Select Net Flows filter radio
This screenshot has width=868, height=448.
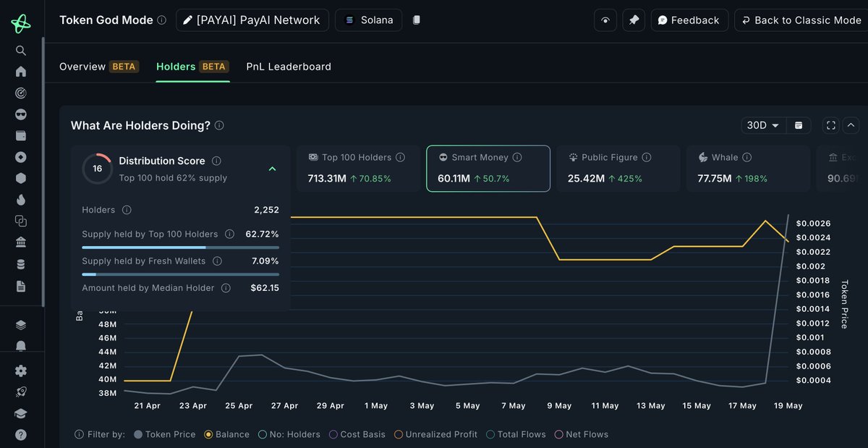coord(558,434)
